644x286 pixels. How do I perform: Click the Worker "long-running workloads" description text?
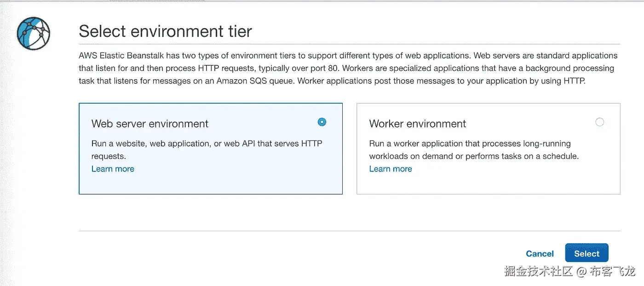click(x=474, y=150)
